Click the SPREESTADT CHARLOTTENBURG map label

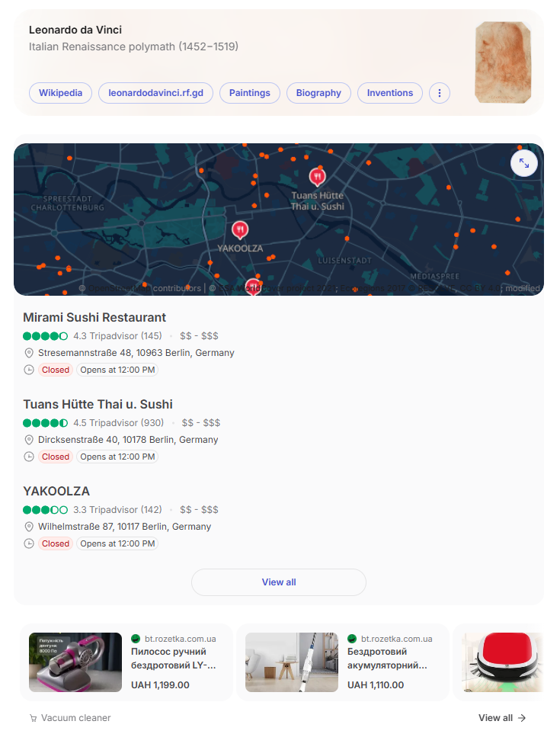[67, 204]
